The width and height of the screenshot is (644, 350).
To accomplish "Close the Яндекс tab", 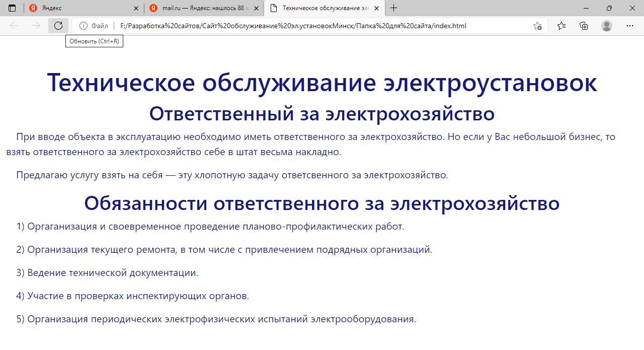I will pos(136,8).
